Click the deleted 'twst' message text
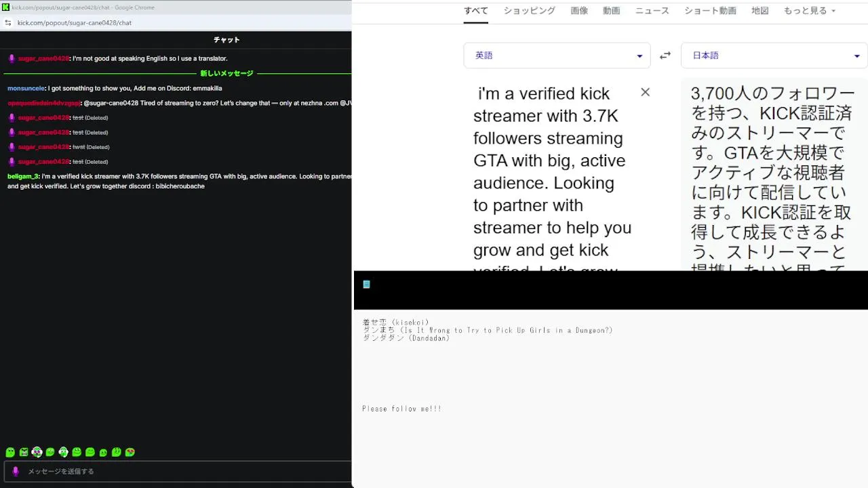Image resolution: width=868 pixels, height=488 pixels. tap(79, 147)
